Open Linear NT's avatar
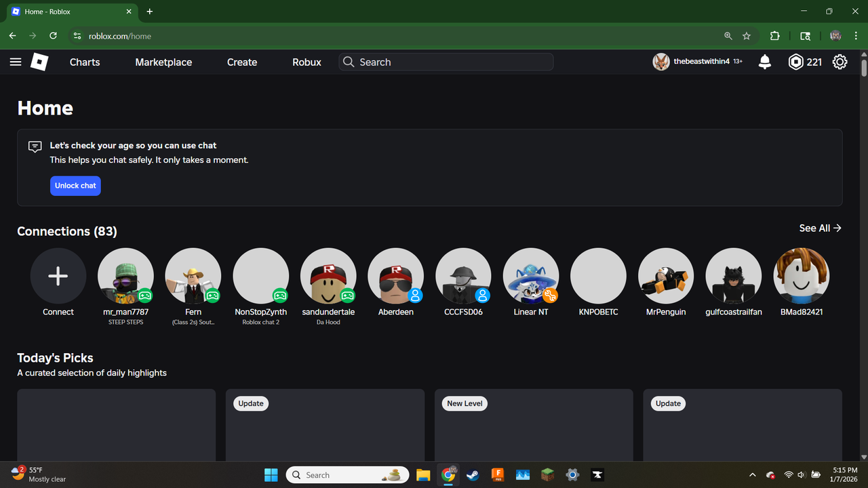 coord(531,276)
